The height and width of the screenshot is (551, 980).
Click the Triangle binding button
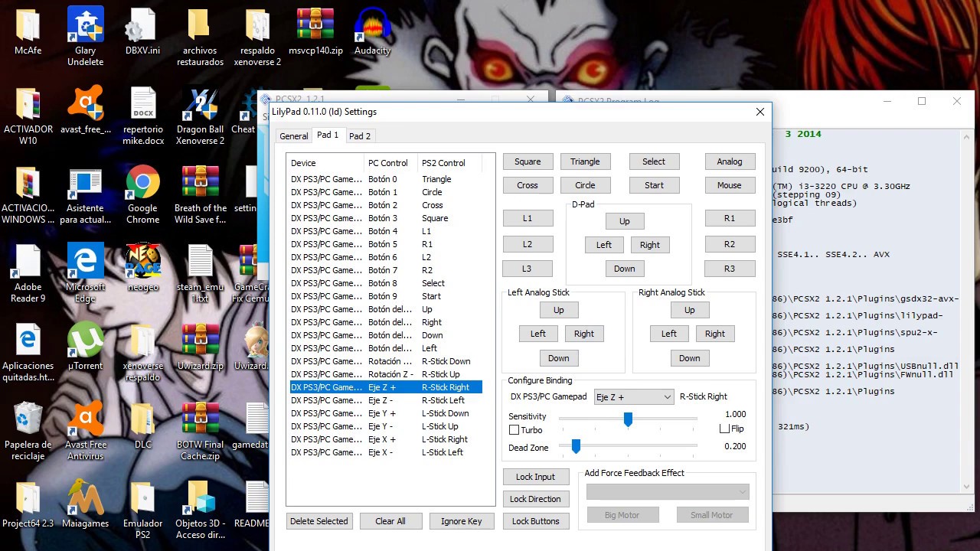(585, 161)
